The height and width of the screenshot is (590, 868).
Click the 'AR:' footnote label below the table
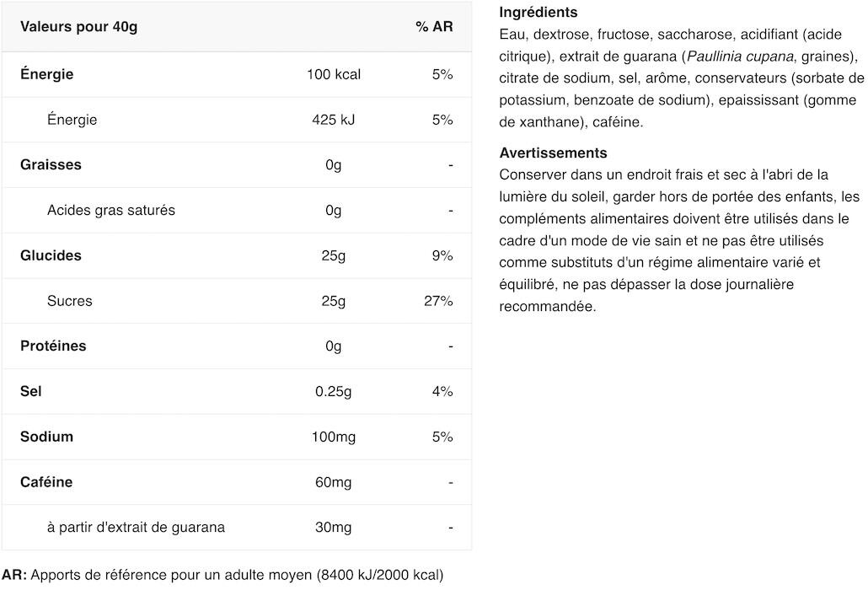(14, 575)
